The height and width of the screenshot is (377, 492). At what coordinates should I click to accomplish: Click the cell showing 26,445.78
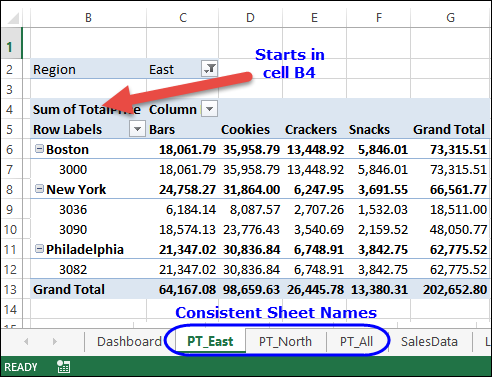click(314, 289)
